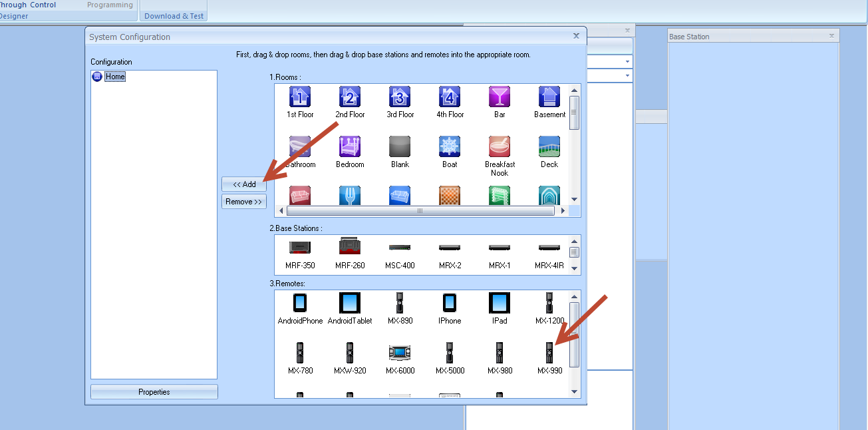The image size is (868, 430).
Task: Choose the MXW-920 remote
Action: (x=350, y=353)
